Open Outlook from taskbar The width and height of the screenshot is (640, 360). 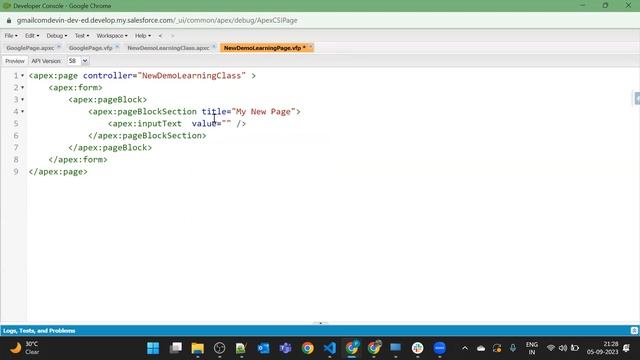(x=263, y=348)
